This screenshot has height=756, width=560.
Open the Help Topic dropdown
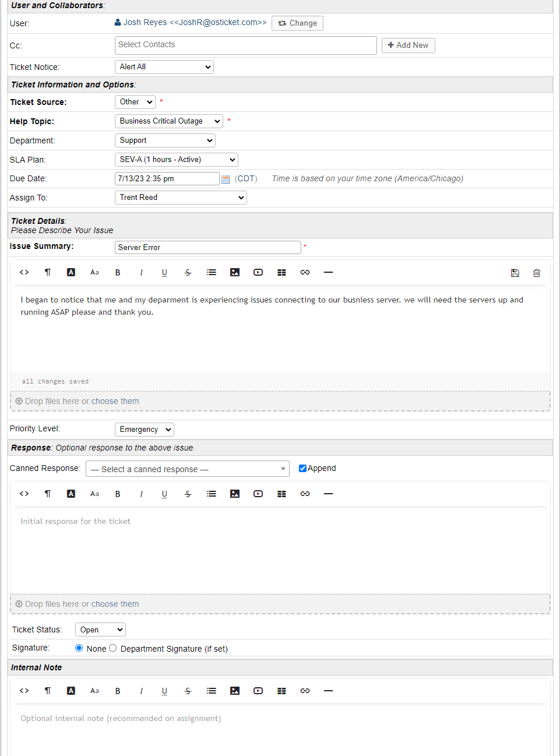[168, 121]
